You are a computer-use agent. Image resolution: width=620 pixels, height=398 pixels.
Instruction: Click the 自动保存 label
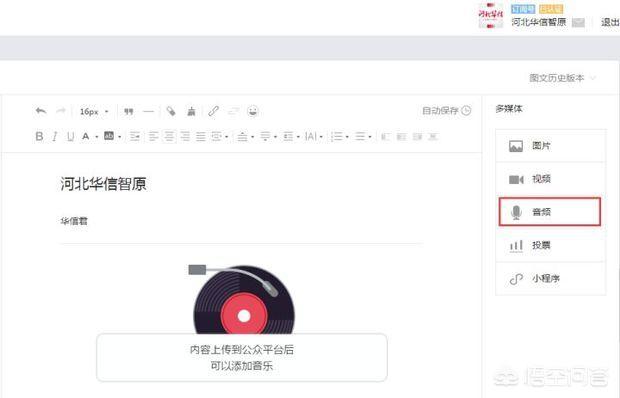coord(440,111)
